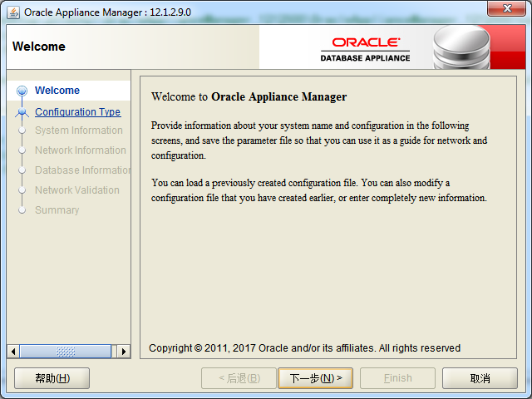Click the copyright notice text
The height and width of the screenshot is (399, 532).
tap(304, 347)
